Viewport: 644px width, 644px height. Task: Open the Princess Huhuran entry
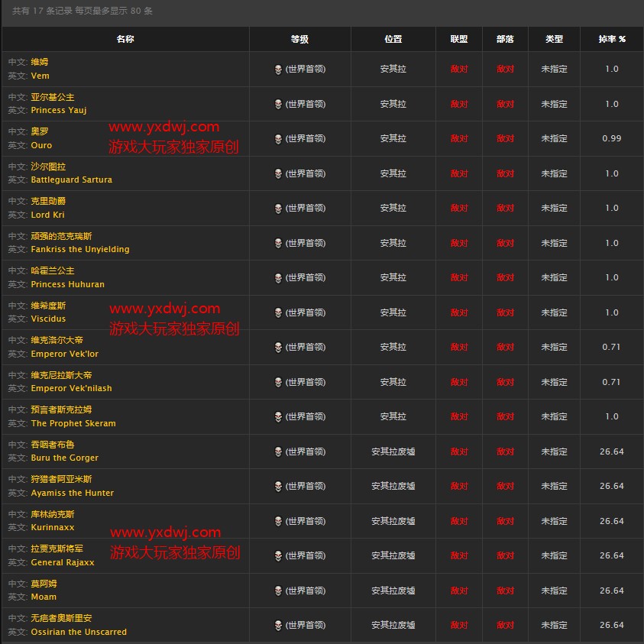68,284
